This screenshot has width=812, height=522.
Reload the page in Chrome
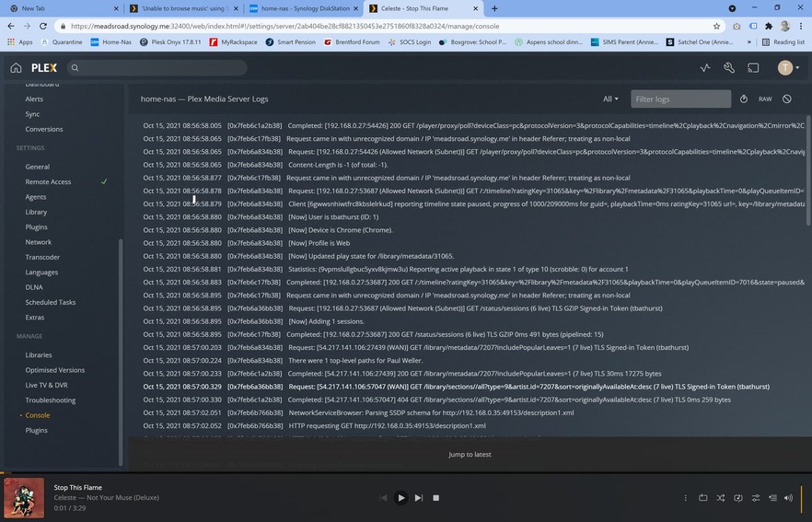click(43, 26)
